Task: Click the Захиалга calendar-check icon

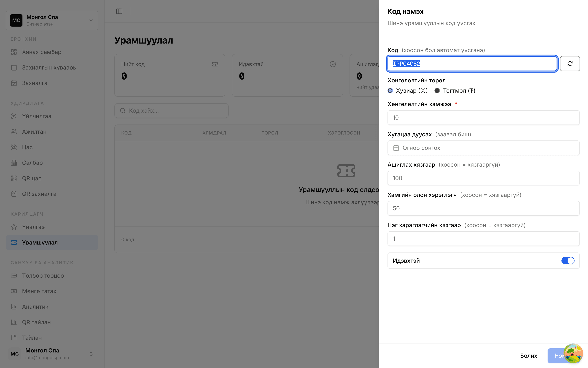Action: pyautogui.click(x=14, y=83)
